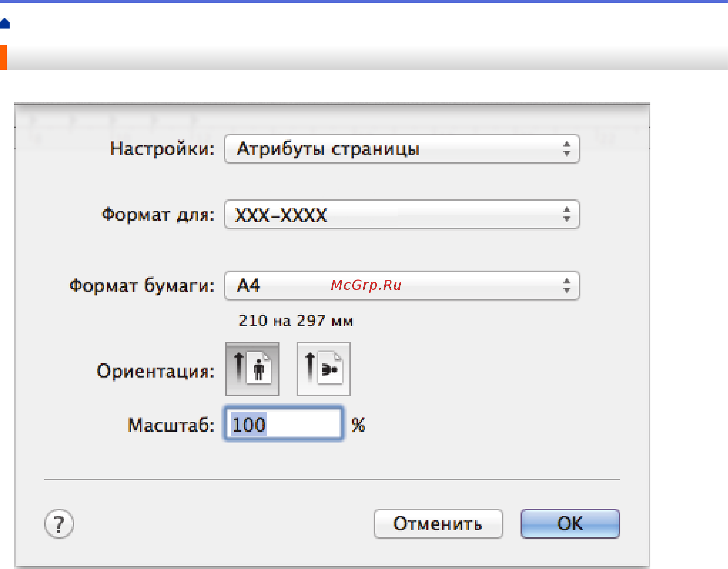Select landscape orientation icon
This screenshot has height=569, width=728.
[x=324, y=369]
